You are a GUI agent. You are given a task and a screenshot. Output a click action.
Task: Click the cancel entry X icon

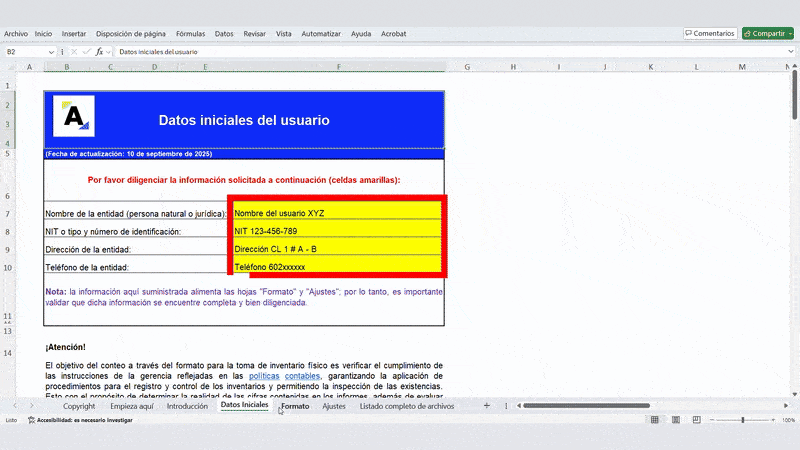(x=76, y=51)
